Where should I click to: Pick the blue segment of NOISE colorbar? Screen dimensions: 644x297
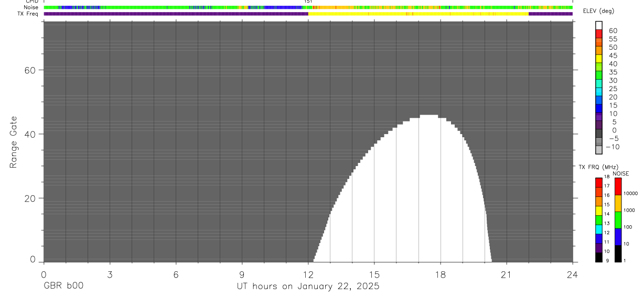[x=618, y=237]
